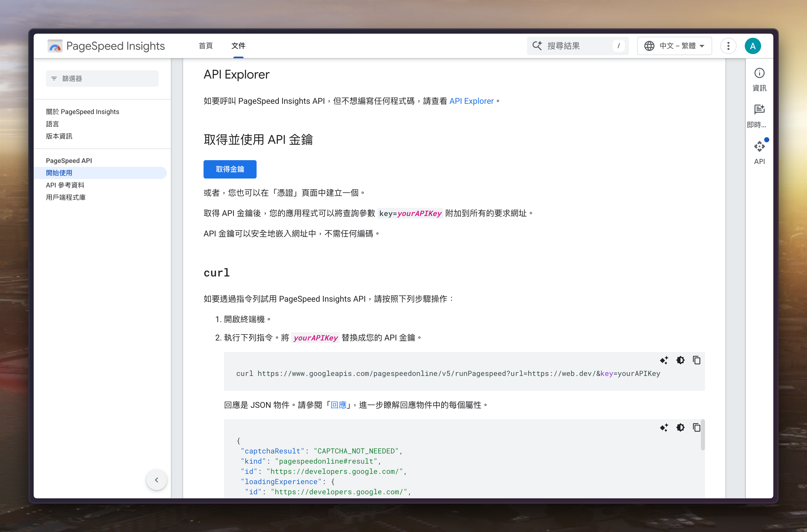807x532 pixels.
Task: Toggle dark theme on curl command block
Action: (x=680, y=360)
